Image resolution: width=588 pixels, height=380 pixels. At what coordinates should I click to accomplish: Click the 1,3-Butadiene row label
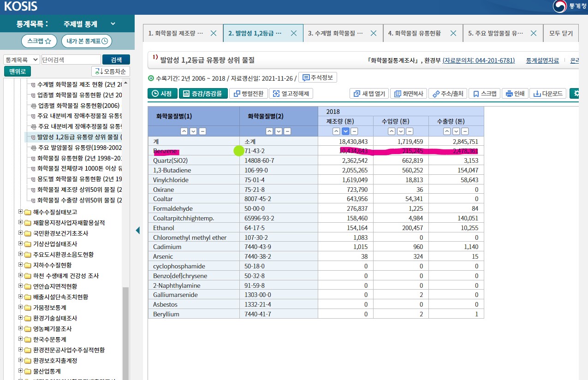click(x=172, y=170)
